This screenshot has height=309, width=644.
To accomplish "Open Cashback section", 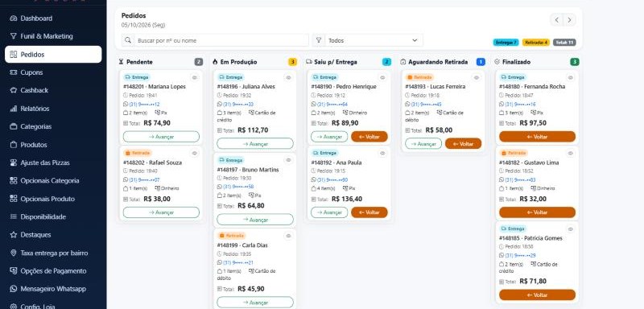I will (53, 90).
